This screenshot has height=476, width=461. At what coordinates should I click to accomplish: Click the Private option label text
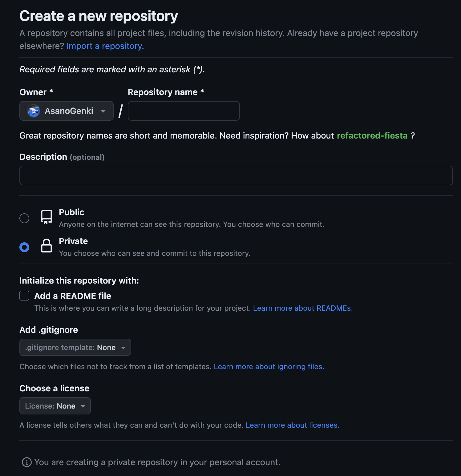[73, 241]
